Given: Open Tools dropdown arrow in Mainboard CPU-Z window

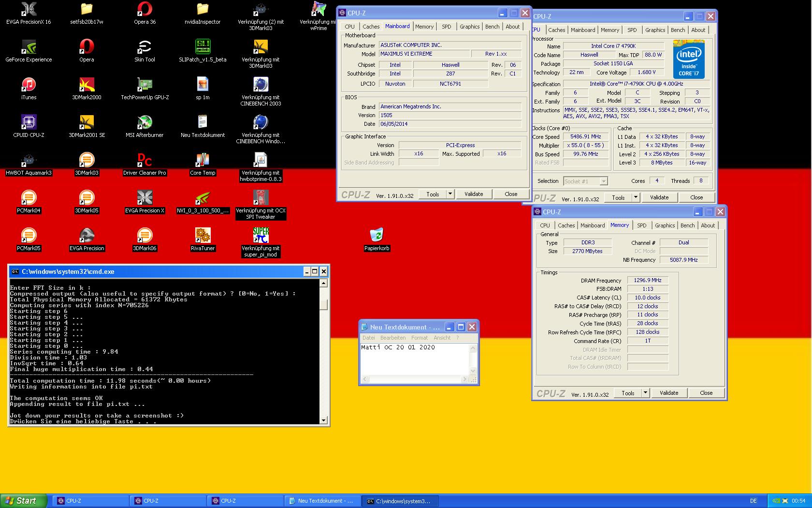Looking at the screenshot, I should 450,194.
